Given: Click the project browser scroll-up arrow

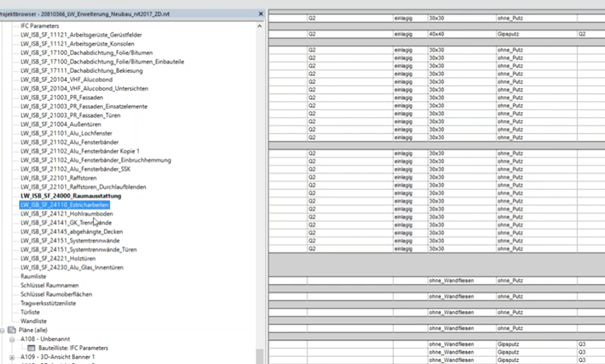Looking at the screenshot, I should click(x=259, y=26).
